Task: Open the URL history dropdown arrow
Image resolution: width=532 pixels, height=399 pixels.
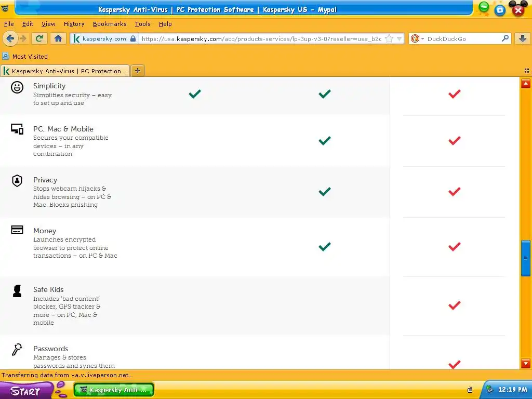Action: point(400,38)
